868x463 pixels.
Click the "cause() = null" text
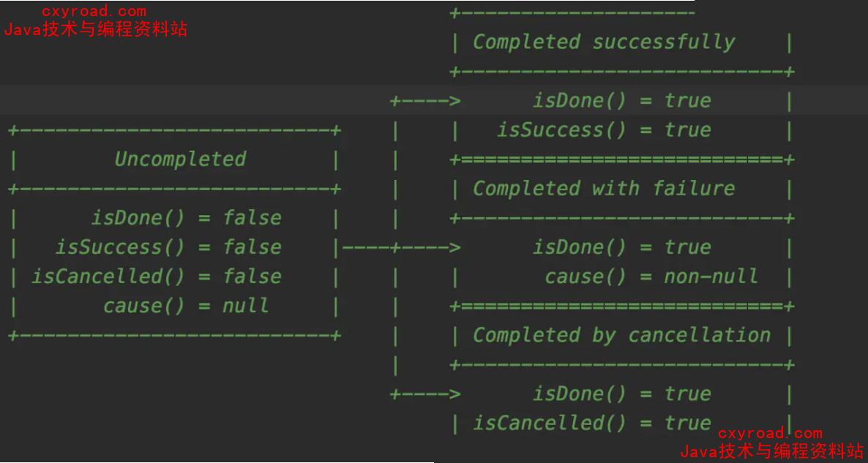pyautogui.click(x=186, y=306)
